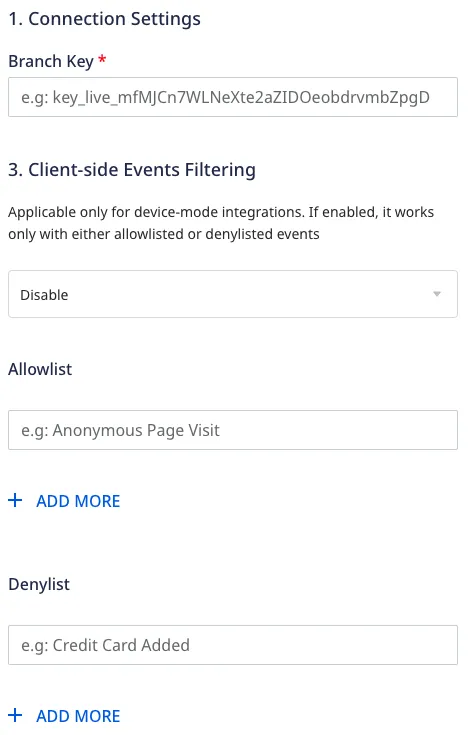Viewport: 471px width, 735px height.
Task: Focus the Allowlist event name input
Action: (x=233, y=430)
